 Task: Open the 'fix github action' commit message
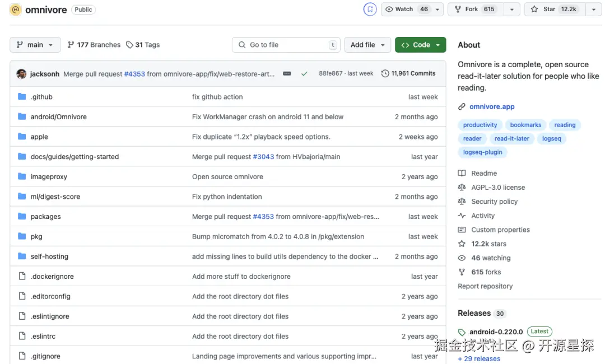(x=217, y=97)
